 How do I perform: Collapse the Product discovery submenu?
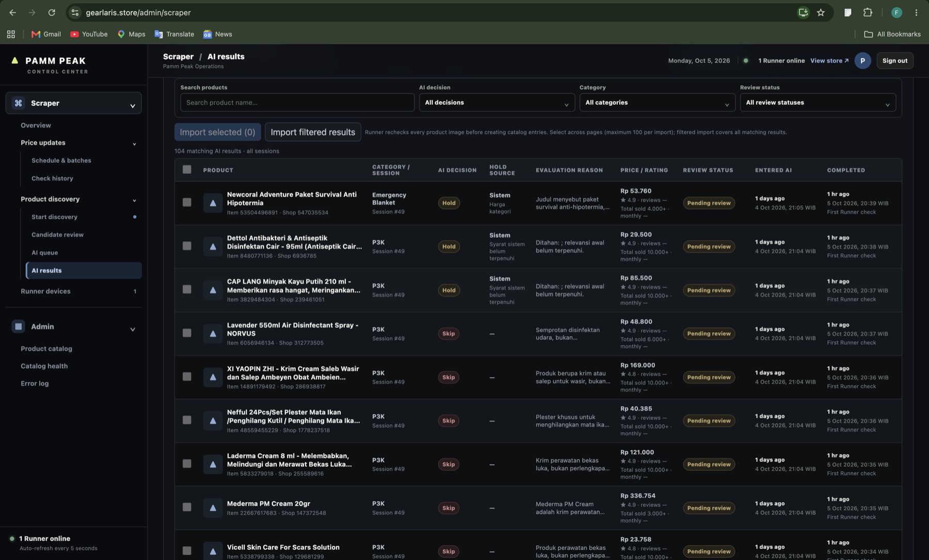tap(134, 200)
